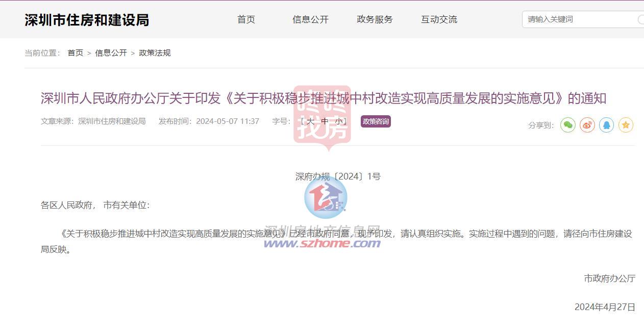Go to 信息公开 in breadcrumb
Image resolution: width=644 pixels, height=332 pixels.
111,53
